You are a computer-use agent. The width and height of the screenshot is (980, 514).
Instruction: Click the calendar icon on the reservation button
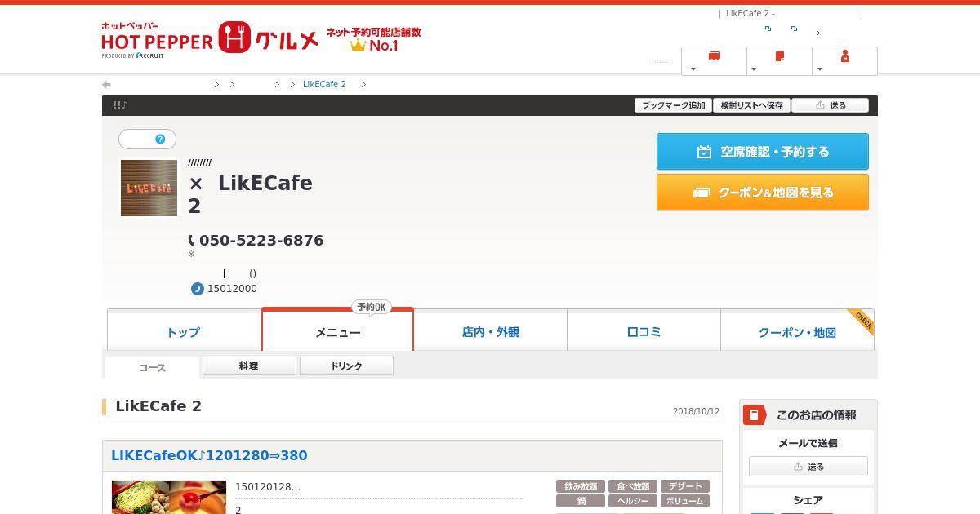704,152
